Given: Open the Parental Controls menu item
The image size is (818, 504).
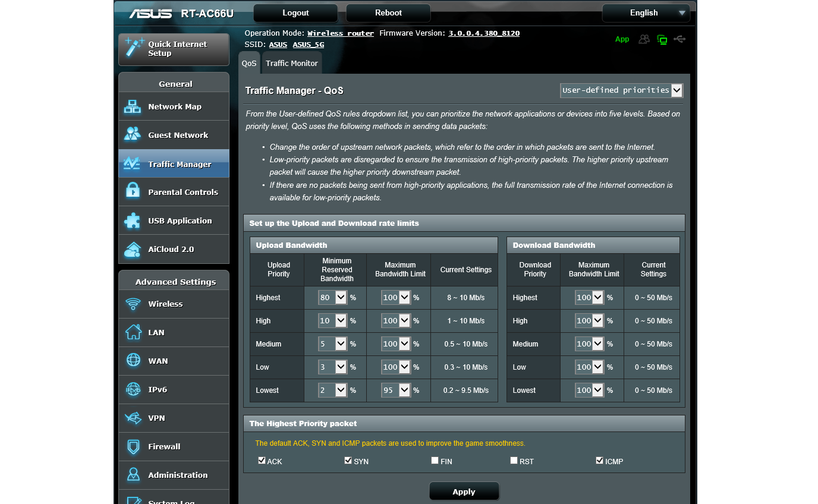Looking at the screenshot, I should coord(174,192).
